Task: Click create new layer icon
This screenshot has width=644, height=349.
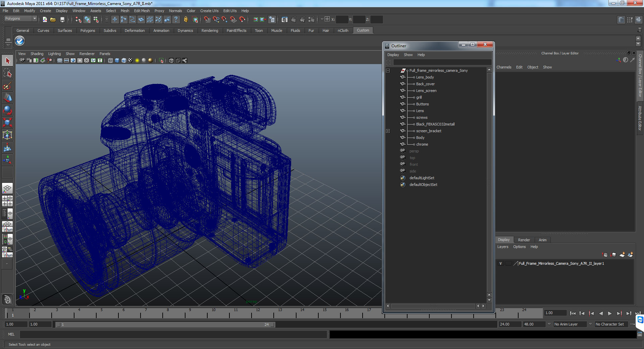Action: coord(622,255)
